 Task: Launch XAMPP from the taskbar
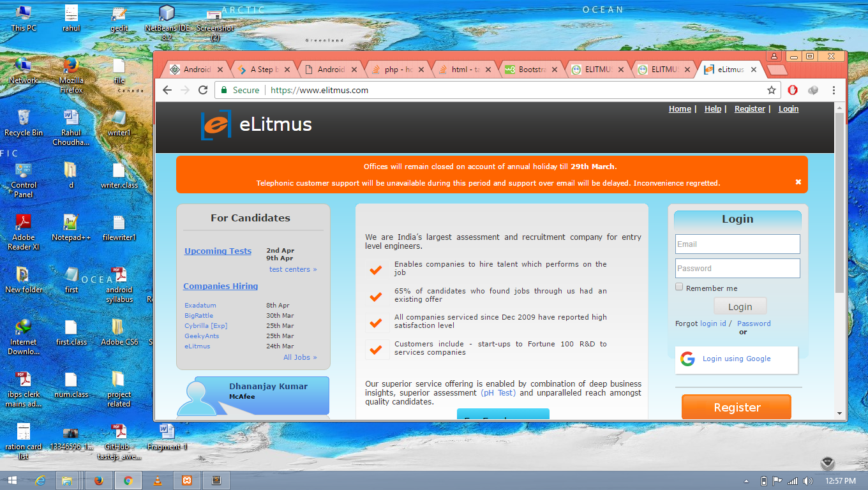187,481
